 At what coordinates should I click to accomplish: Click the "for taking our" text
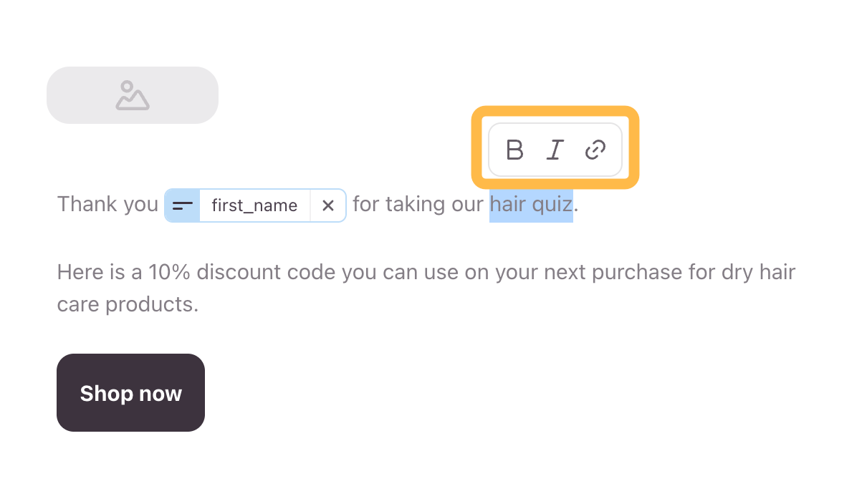click(418, 205)
